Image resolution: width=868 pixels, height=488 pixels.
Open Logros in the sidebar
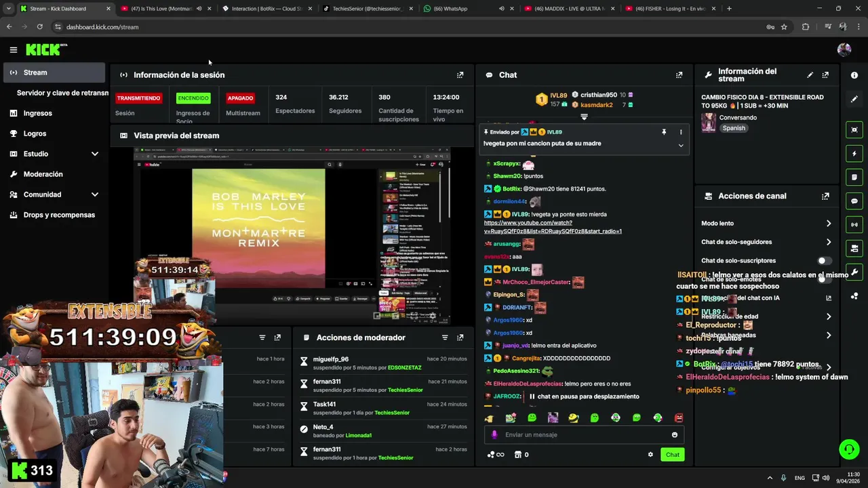(x=54, y=134)
